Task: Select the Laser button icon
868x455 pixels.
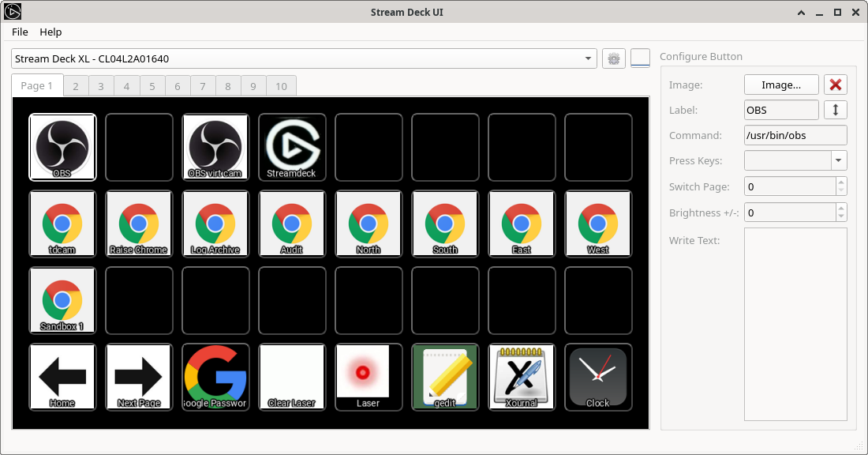Action: click(369, 377)
